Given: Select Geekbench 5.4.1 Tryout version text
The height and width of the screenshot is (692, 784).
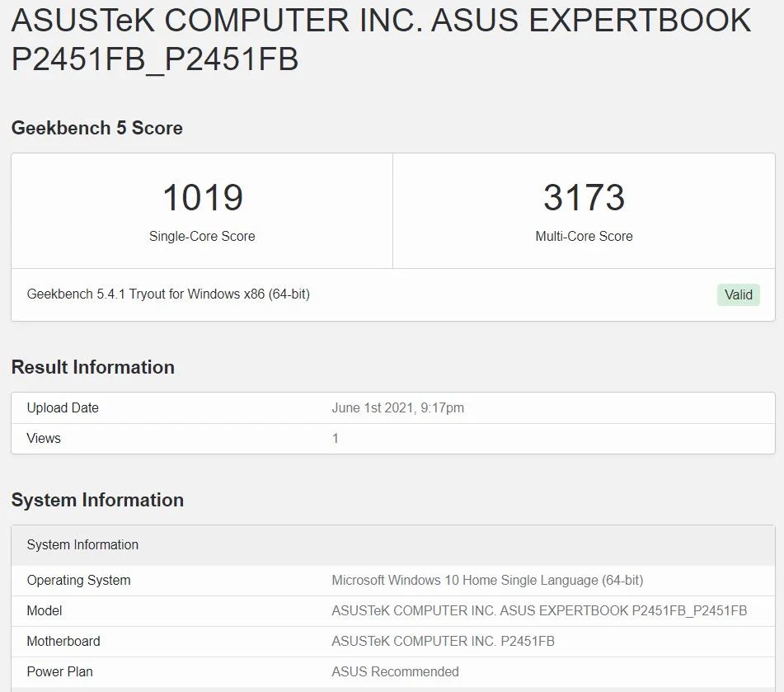Looking at the screenshot, I should click(x=168, y=294).
